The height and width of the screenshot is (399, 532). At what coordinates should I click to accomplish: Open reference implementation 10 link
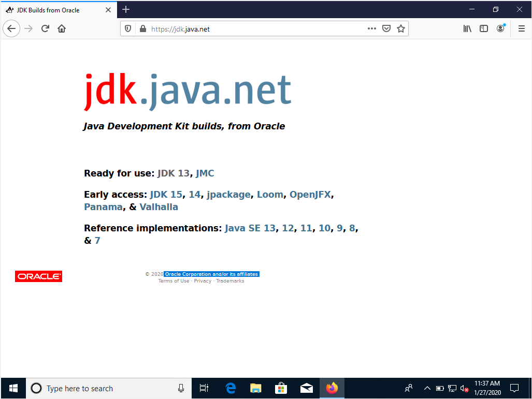tap(325, 228)
